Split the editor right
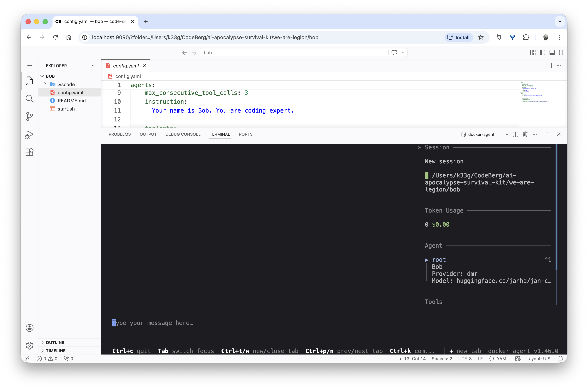588x390 pixels. (x=549, y=66)
